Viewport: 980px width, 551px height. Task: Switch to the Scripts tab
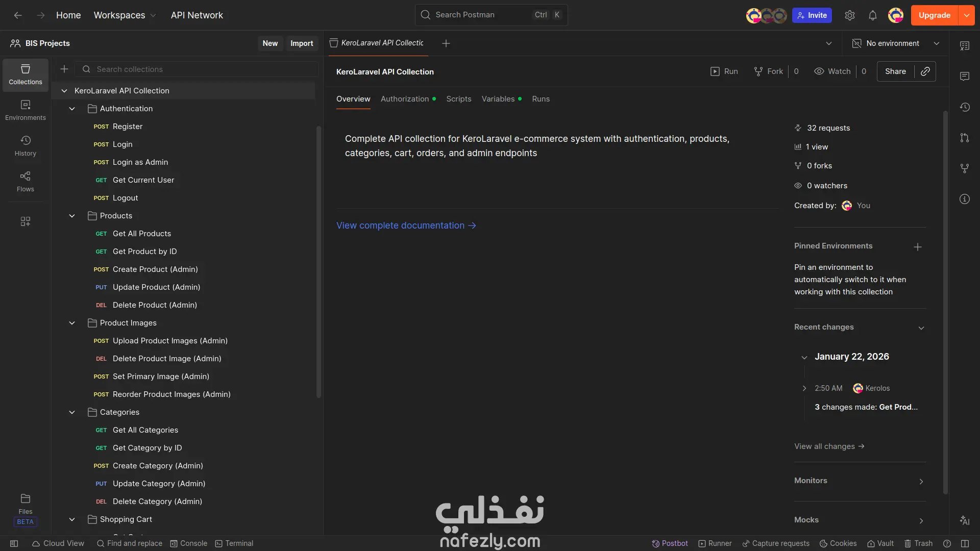point(458,99)
